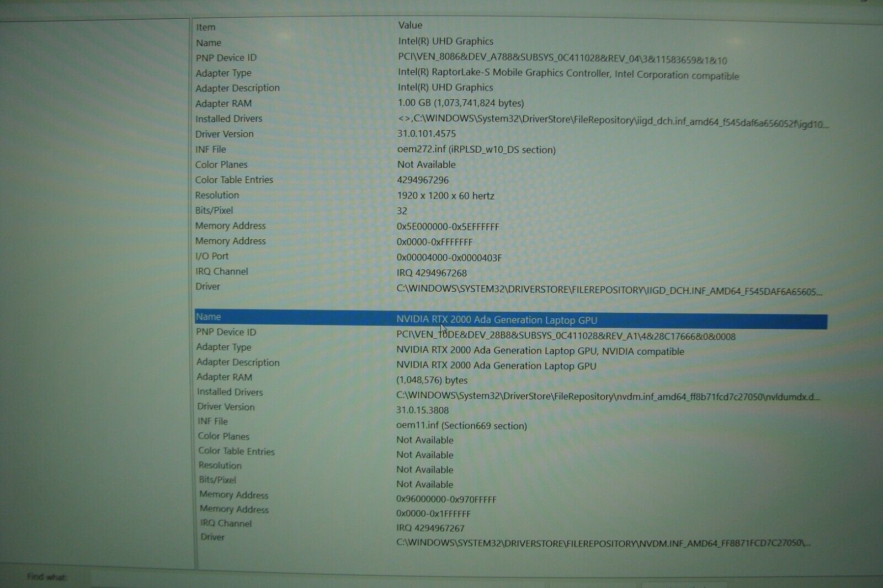Screen dimensions: 883x588
Task: Click the RaptorLake-S Mobile Graphics Controller value
Action: pyautogui.click(x=568, y=74)
